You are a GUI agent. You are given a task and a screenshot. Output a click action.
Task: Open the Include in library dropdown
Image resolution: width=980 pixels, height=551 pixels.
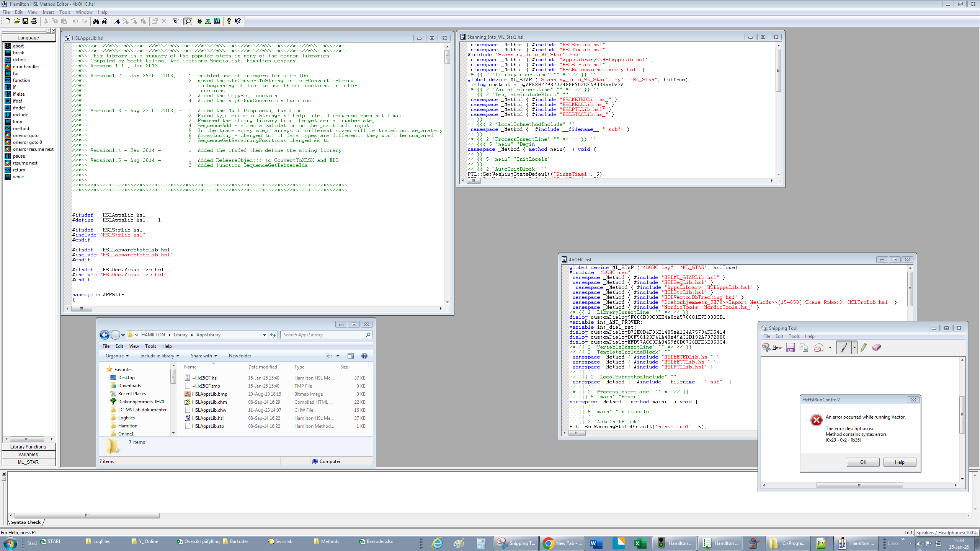[x=159, y=356]
